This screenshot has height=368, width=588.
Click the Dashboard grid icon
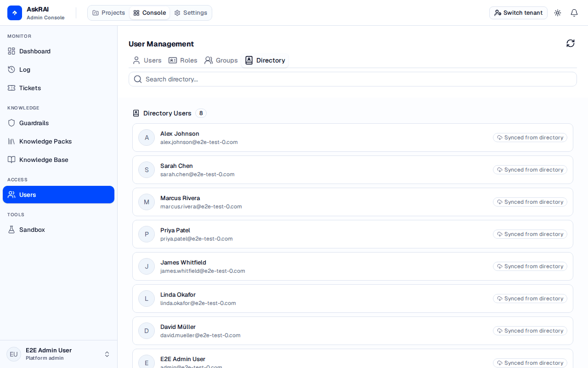[11, 51]
